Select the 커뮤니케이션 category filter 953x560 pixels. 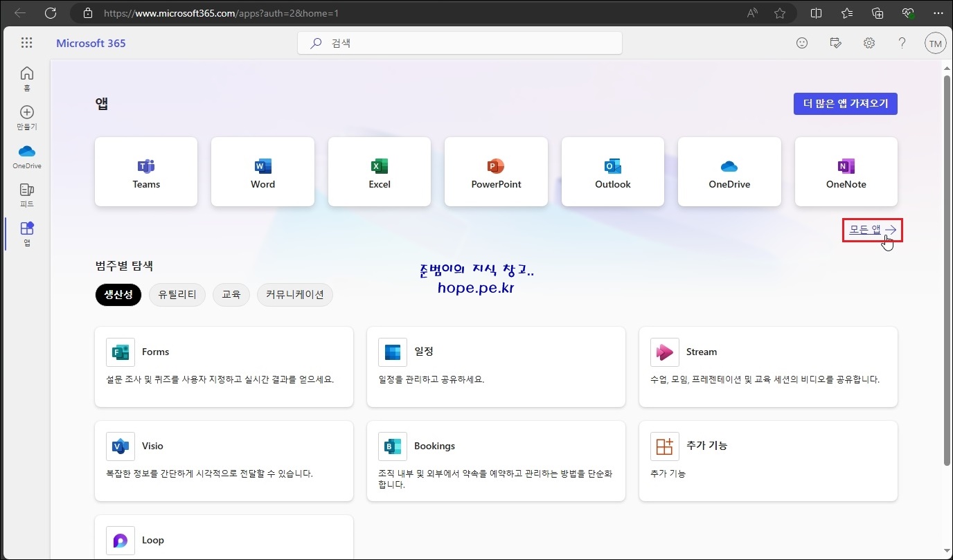click(295, 294)
